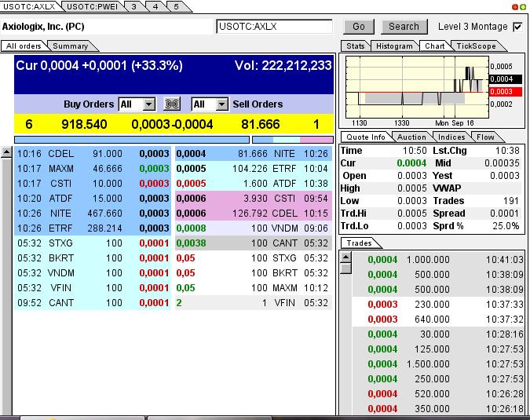Screen dimensions: 530x420
Task: Click the trades list scrollbar thumb
Action: click(x=345, y=268)
